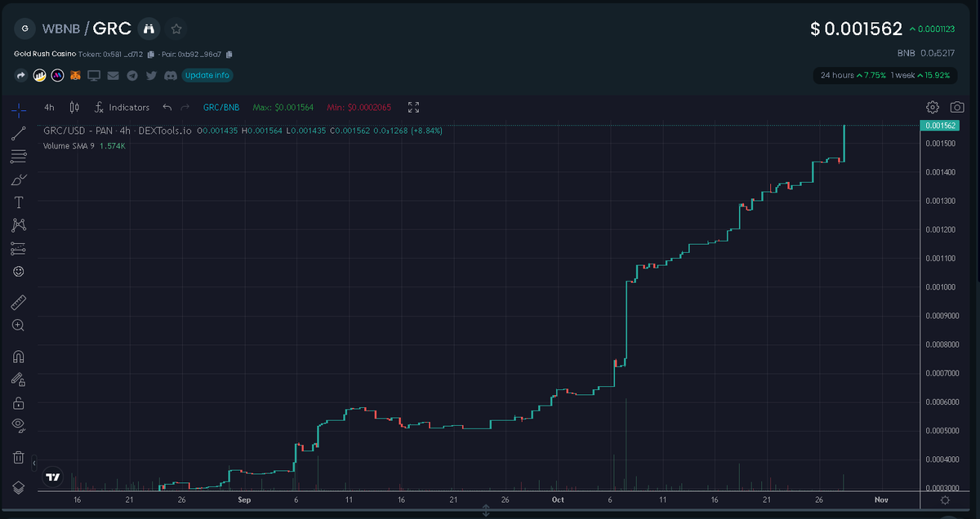This screenshot has width=980, height=519.
Task: Open the XABCD pattern tools
Action: [18, 225]
